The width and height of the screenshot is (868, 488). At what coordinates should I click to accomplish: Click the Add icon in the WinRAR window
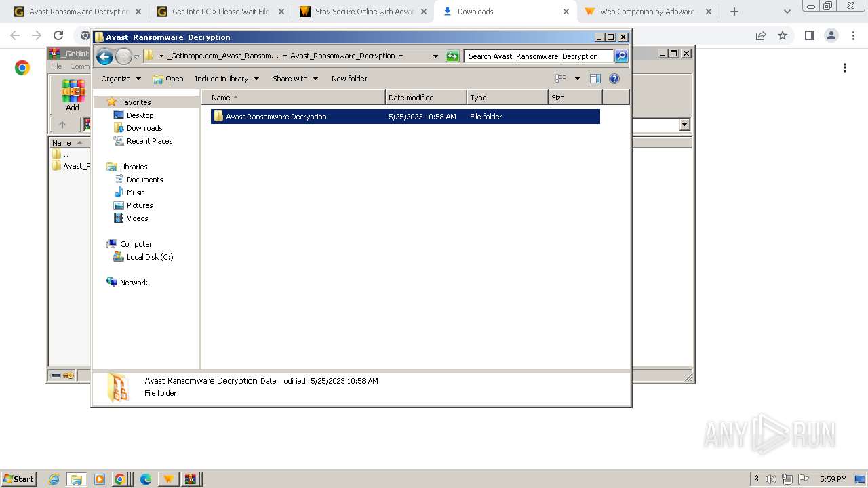pos(73,96)
